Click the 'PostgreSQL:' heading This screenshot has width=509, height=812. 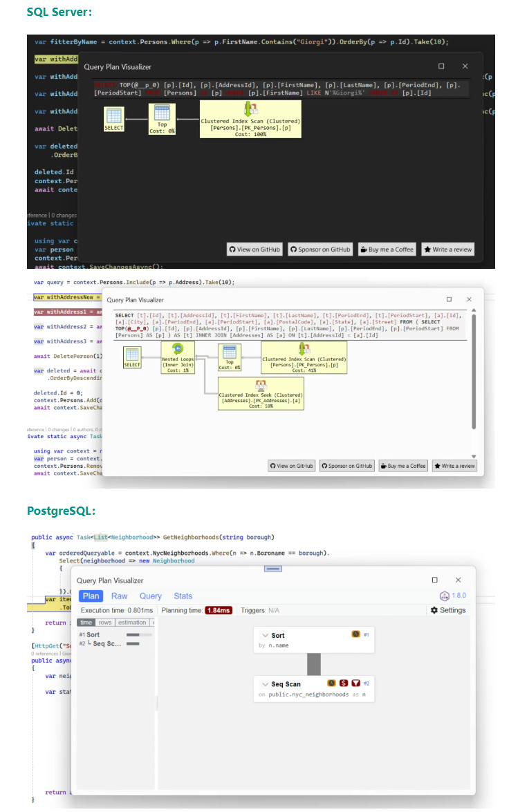(x=61, y=511)
